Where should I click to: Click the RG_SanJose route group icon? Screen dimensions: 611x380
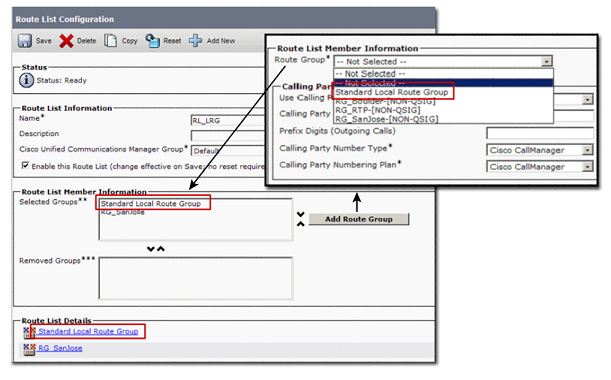[x=29, y=349]
